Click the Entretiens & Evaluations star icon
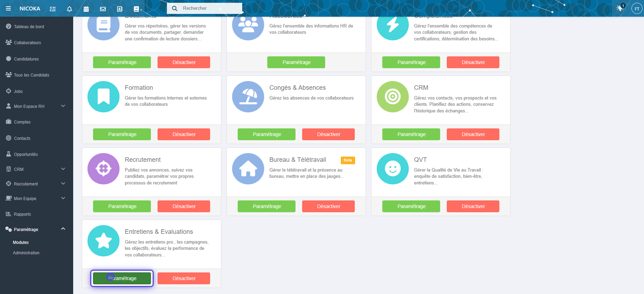Image resolution: width=644 pixels, height=294 pixels. click(103, 241)
